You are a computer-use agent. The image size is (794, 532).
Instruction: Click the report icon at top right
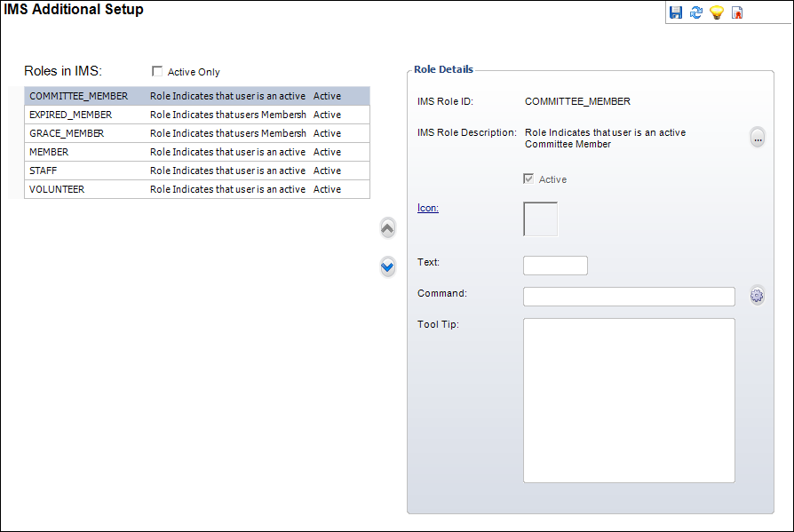[736, 12]
